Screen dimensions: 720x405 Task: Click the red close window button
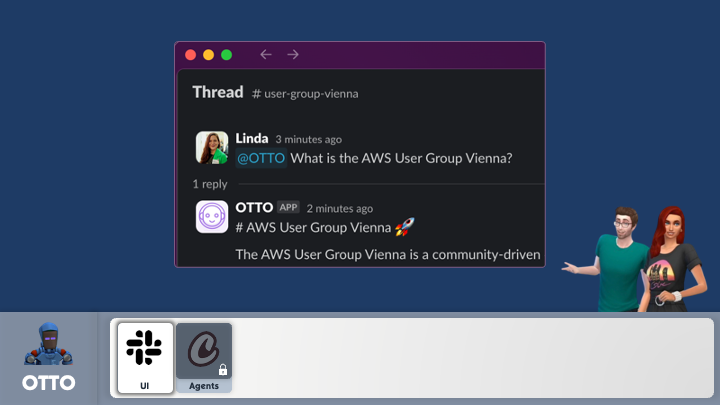tap(191, 55)
